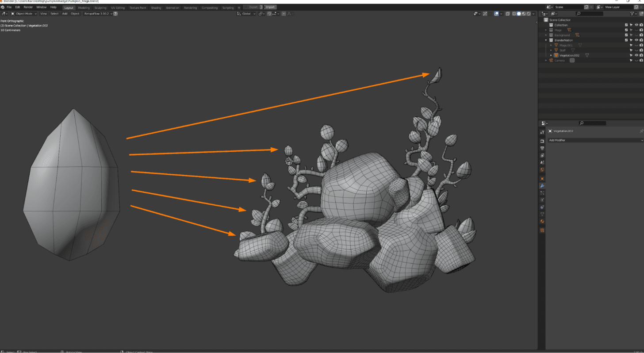Click the Export button in top bar
This screenshot has width=644, height=353.
253,8
